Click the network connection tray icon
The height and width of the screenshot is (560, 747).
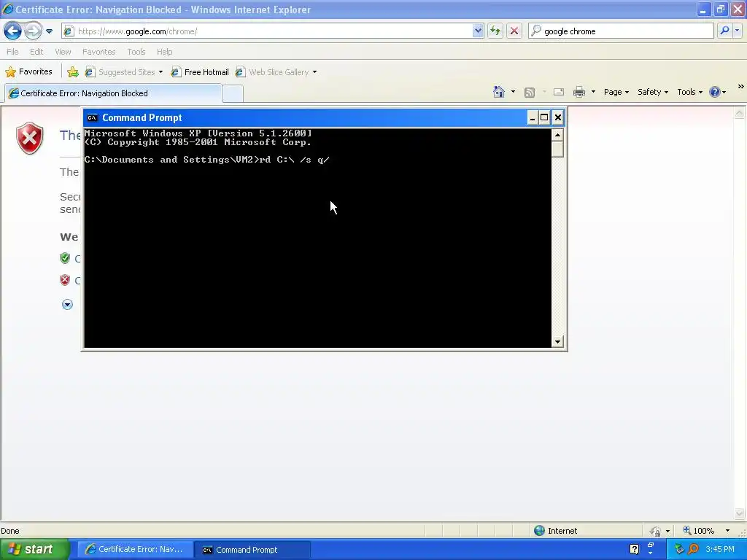pos(679,550)
